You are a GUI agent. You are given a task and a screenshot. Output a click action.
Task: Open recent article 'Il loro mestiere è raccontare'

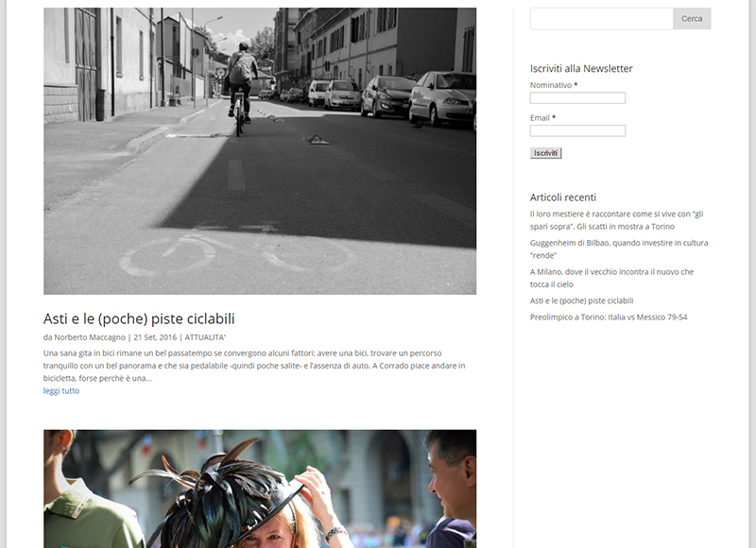pyautogui.click(x=617, y=220)
